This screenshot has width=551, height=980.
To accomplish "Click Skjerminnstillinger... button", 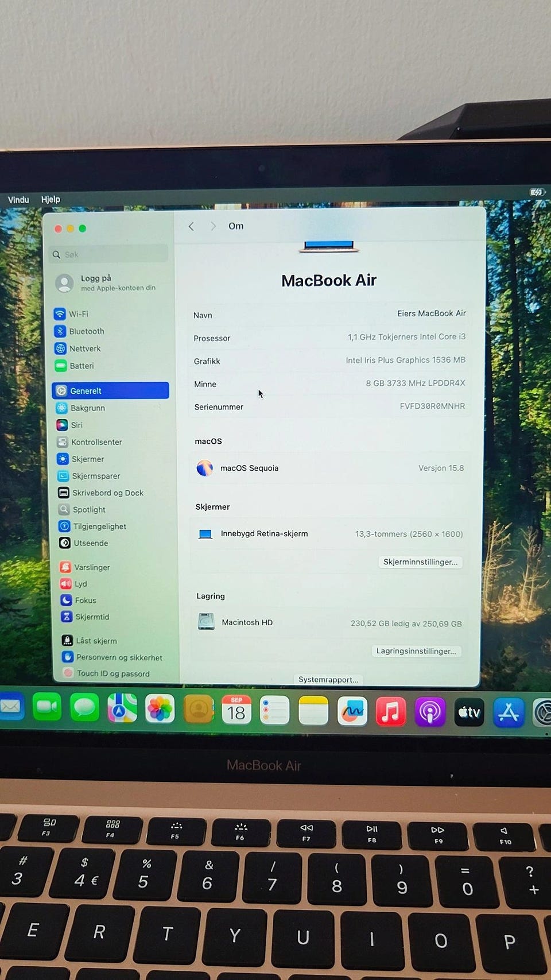I will point(421,562).
